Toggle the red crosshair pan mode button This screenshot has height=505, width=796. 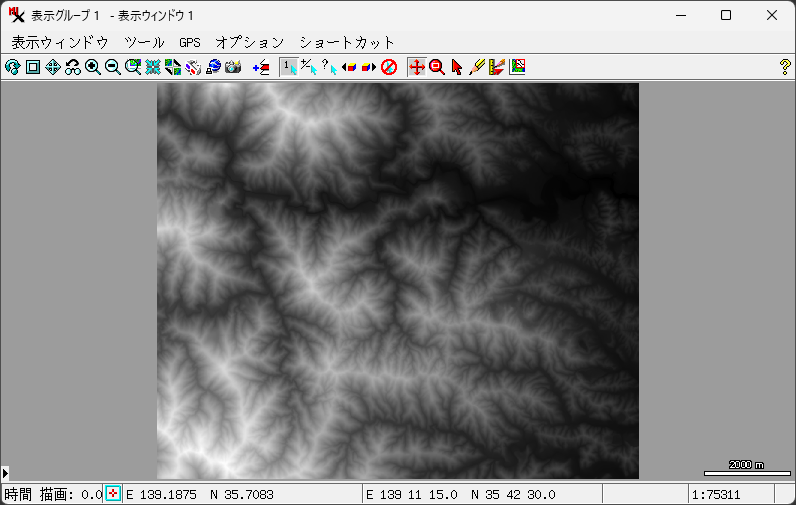click(417, 67)
